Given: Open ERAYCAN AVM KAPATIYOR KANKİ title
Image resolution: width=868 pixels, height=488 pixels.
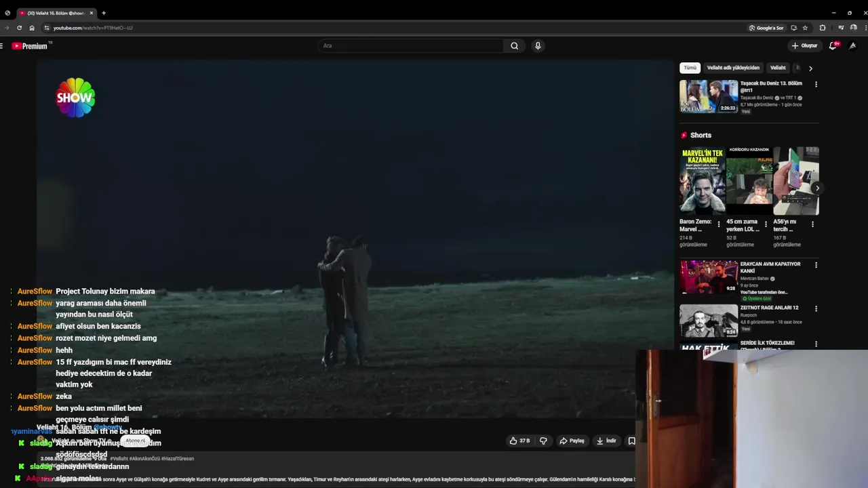Looking at the screenshot, I should (x=770, y=267).
